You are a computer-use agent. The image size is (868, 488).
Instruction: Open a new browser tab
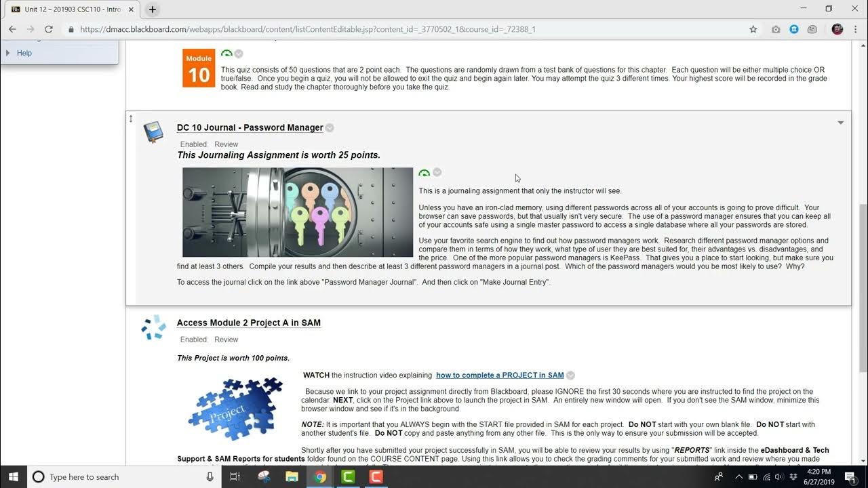[153, 9]
